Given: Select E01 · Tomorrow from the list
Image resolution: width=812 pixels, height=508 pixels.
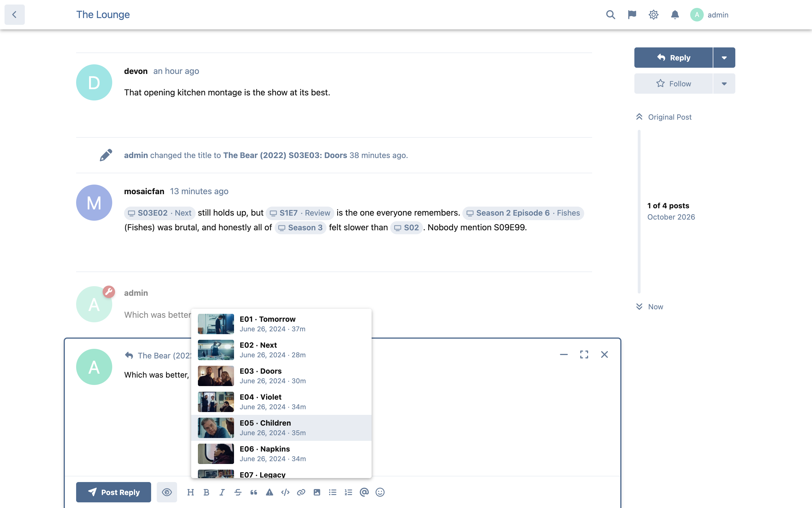Looking at the screenshot, I should click(281, 324).
